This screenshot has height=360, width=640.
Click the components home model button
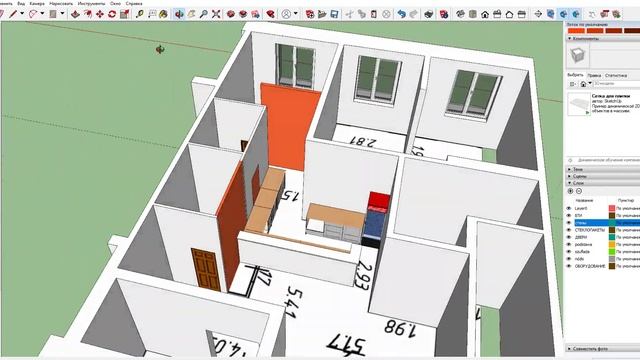(x=583, y=84)
